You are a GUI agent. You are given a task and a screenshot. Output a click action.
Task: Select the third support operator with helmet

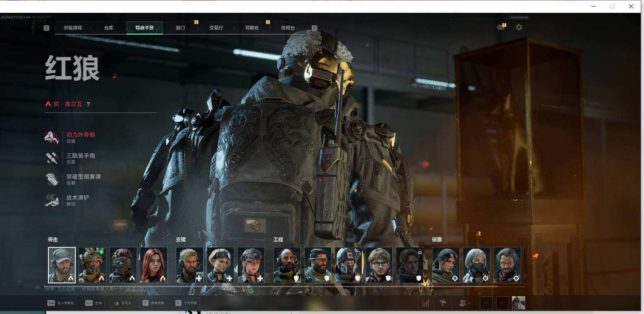click(251, 265)
